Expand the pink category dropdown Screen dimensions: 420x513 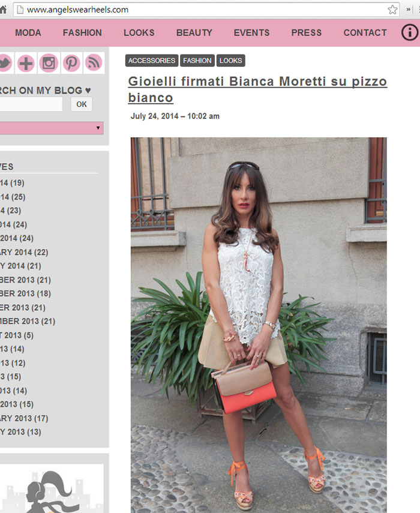(52, 128)
